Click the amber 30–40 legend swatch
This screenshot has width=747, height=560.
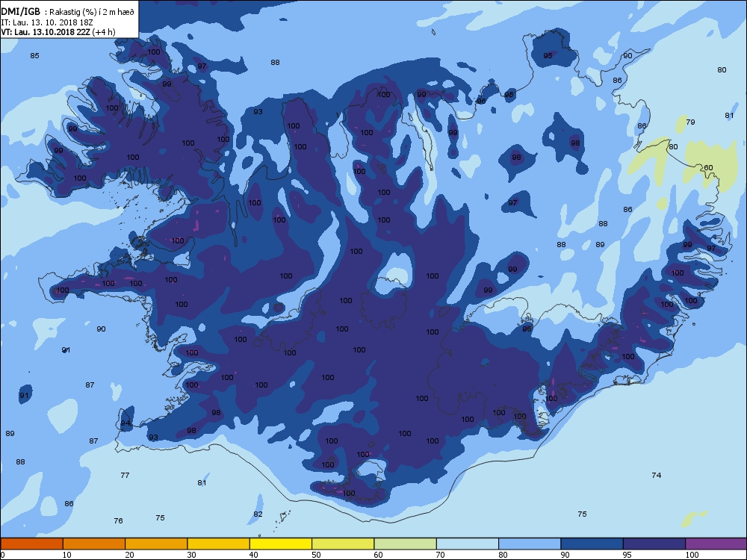(219, 544)
